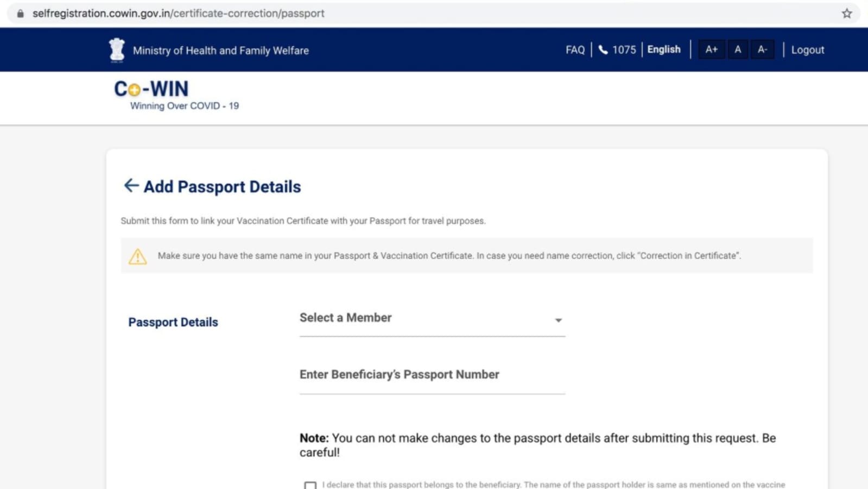Click the national emblem icon in header
The width and height of the screenshot is (868, 489).
tap(117, 49)
